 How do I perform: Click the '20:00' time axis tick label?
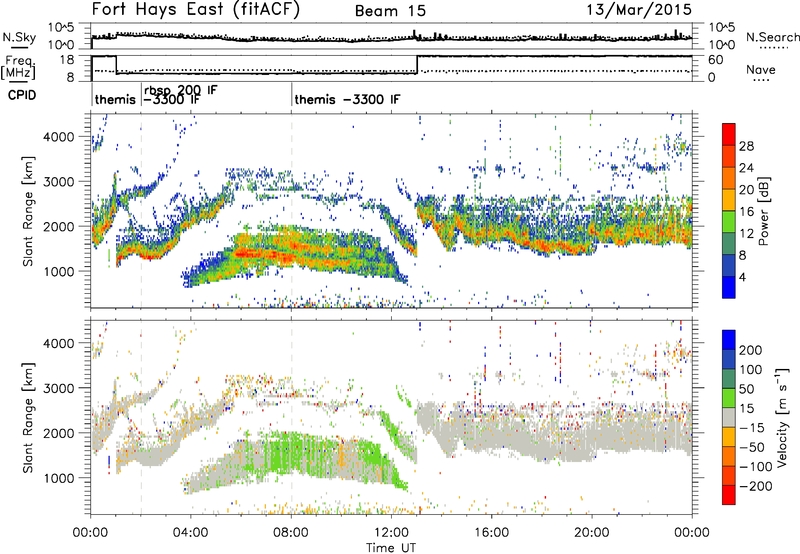591,533
